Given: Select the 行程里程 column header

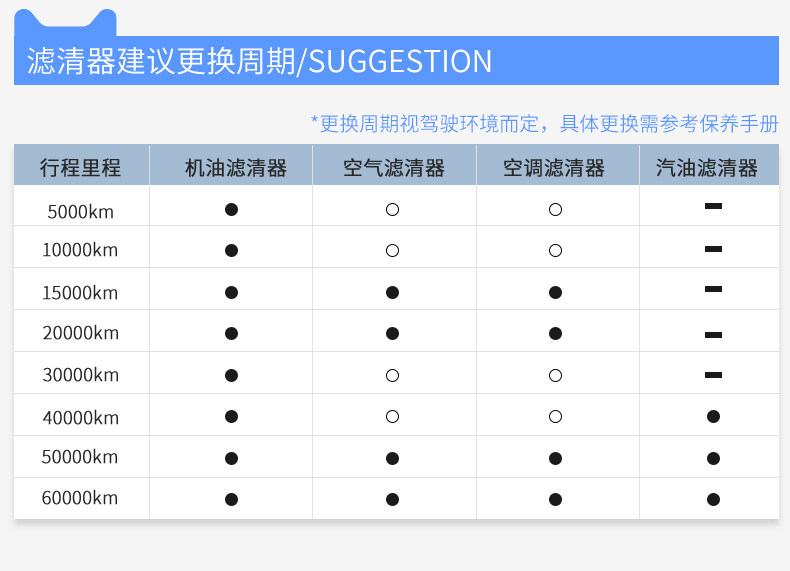Looking at the screenshot, I should point(80,167).
